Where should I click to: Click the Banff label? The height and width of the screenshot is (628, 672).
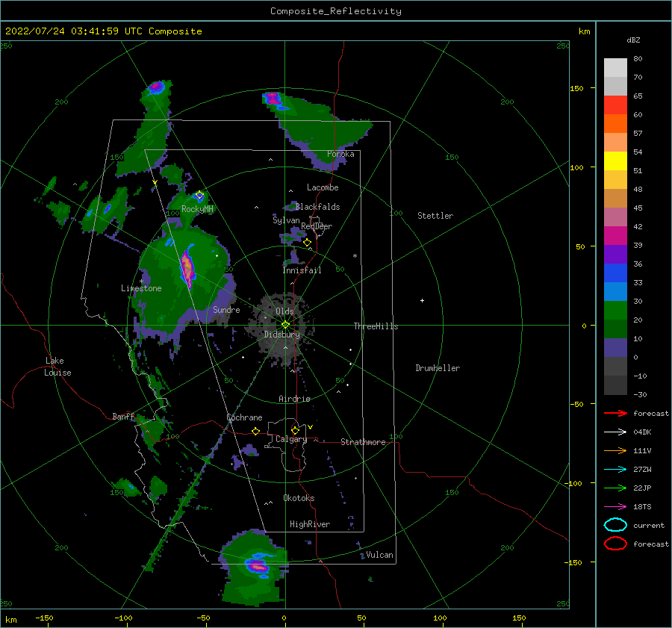pyautogui.click(x=123, y=417)
